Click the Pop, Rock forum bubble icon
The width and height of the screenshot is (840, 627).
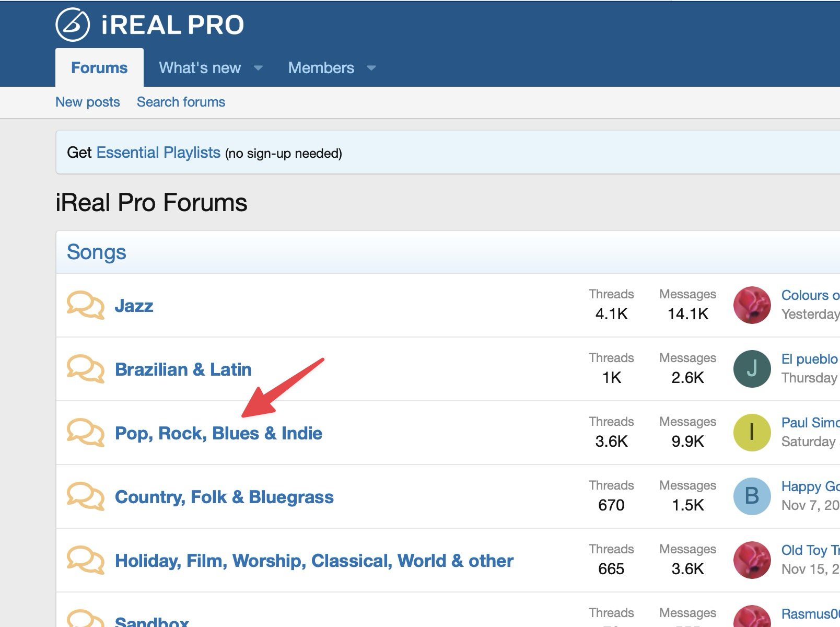[85, 433]
